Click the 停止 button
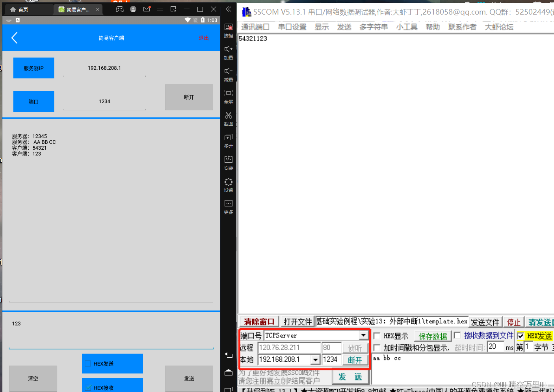Viewport: 554px width, 392px height. click(x=513, y=322)
